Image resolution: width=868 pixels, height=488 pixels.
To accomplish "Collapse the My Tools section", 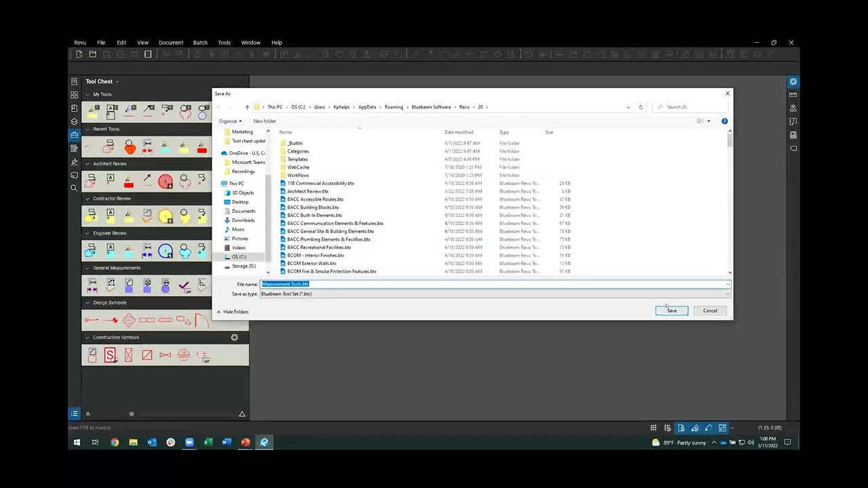I will tap(87, 95).
